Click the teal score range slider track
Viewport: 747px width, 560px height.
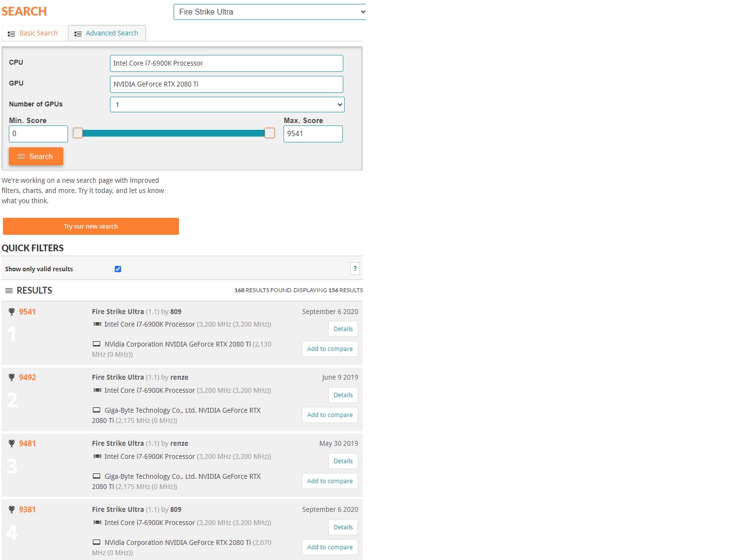point(174,133)
